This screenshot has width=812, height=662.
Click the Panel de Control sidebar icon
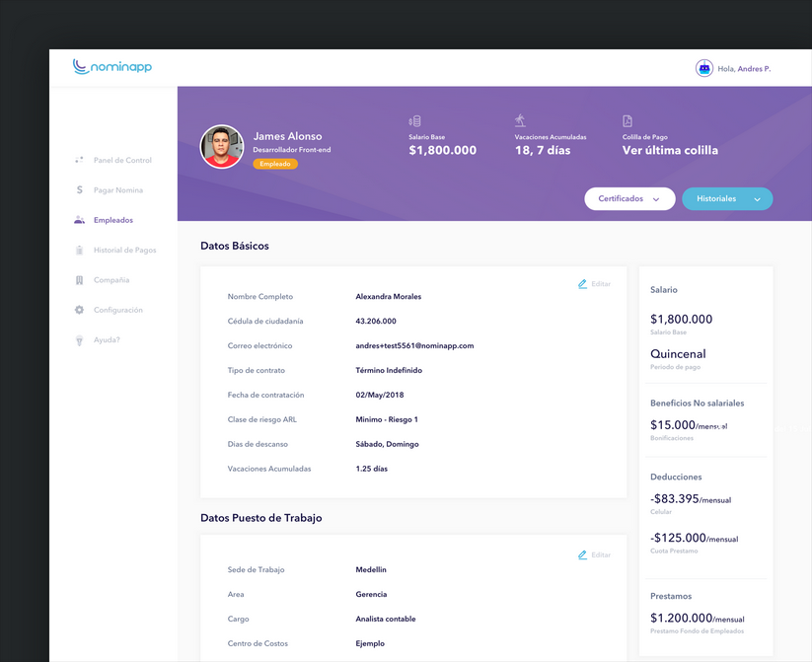click(x=79, y=160)
